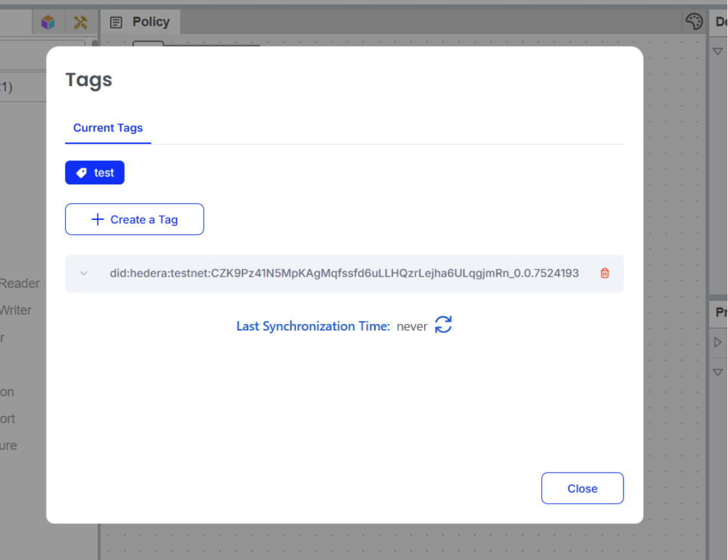
Task: Click the did:hedera:testnet identifier text
Action: 344,274
